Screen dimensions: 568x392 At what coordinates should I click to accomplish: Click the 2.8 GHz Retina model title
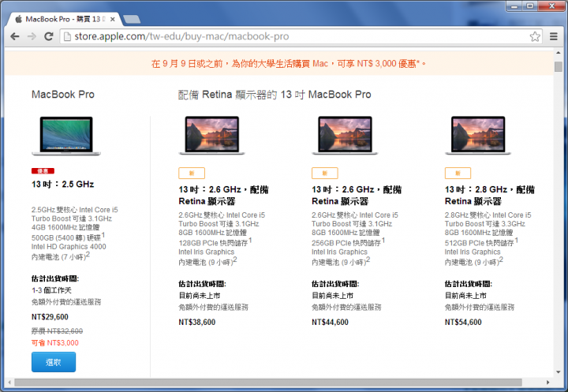(x=490, y=196)
